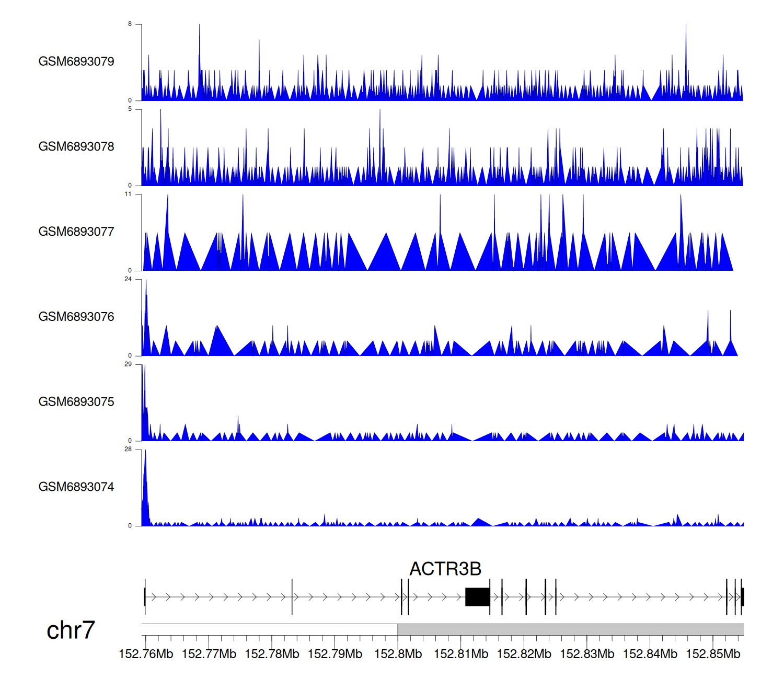The image size is (784, 690).
Task: Select the GSM6893076 track label
Action: [x=76, y=317]
